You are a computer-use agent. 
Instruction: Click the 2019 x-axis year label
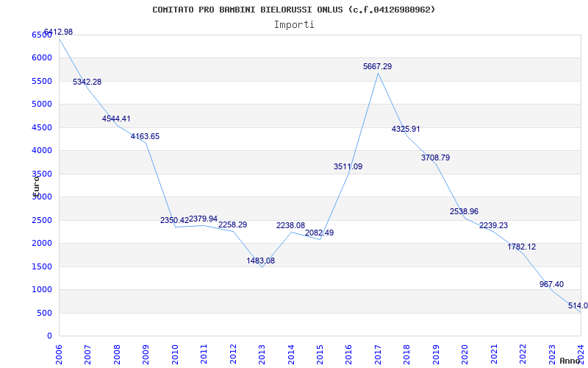(436, 354)
